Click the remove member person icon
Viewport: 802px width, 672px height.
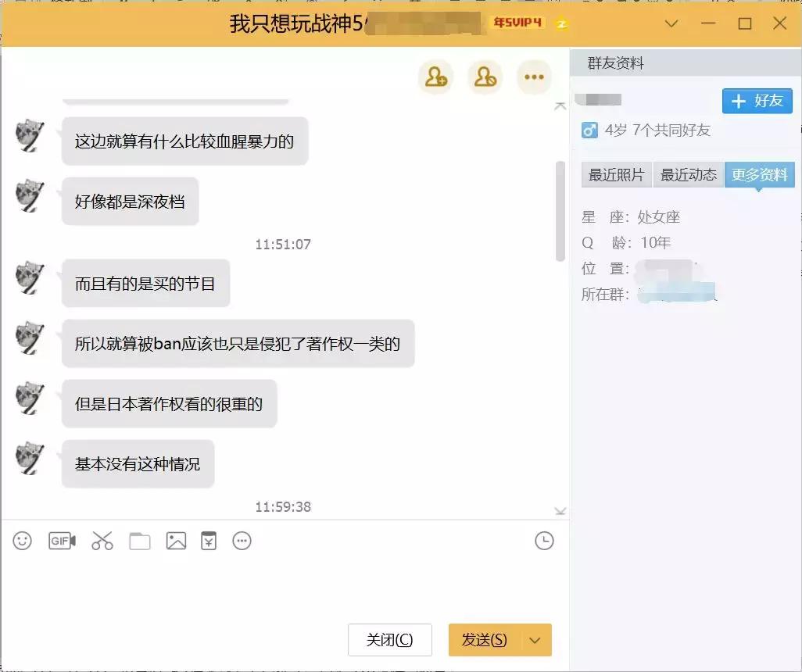tap(485, 77)
